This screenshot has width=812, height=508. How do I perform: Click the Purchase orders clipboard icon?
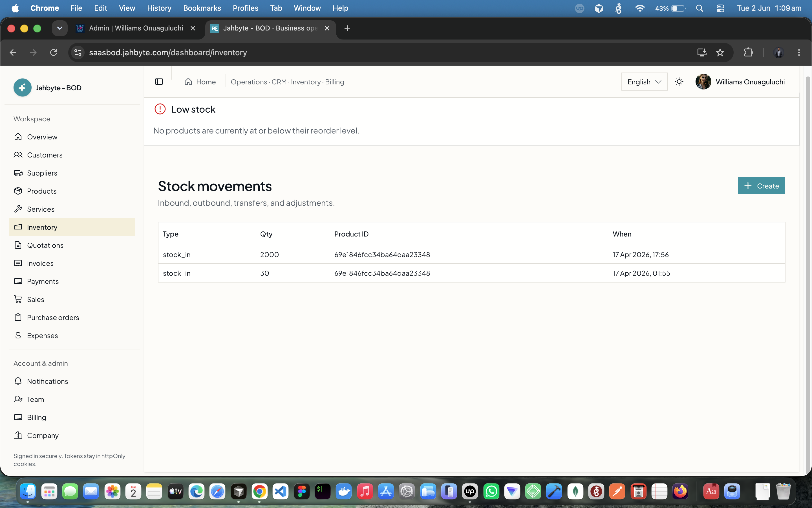(x=18, y=317)
